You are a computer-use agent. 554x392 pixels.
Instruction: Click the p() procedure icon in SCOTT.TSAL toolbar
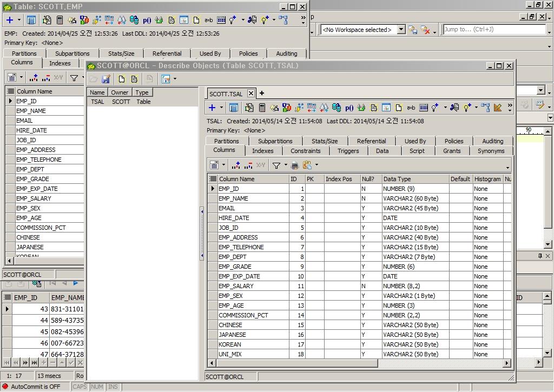(349, 108)
